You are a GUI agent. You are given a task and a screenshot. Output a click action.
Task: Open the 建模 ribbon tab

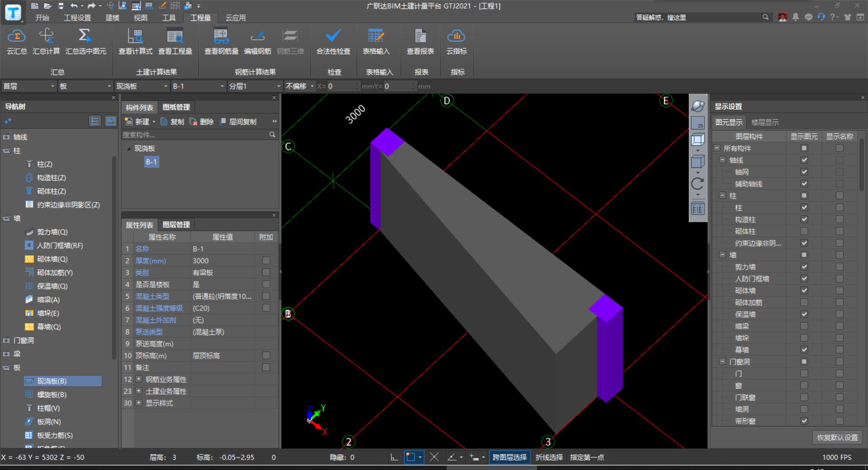(x=112, y=18)
